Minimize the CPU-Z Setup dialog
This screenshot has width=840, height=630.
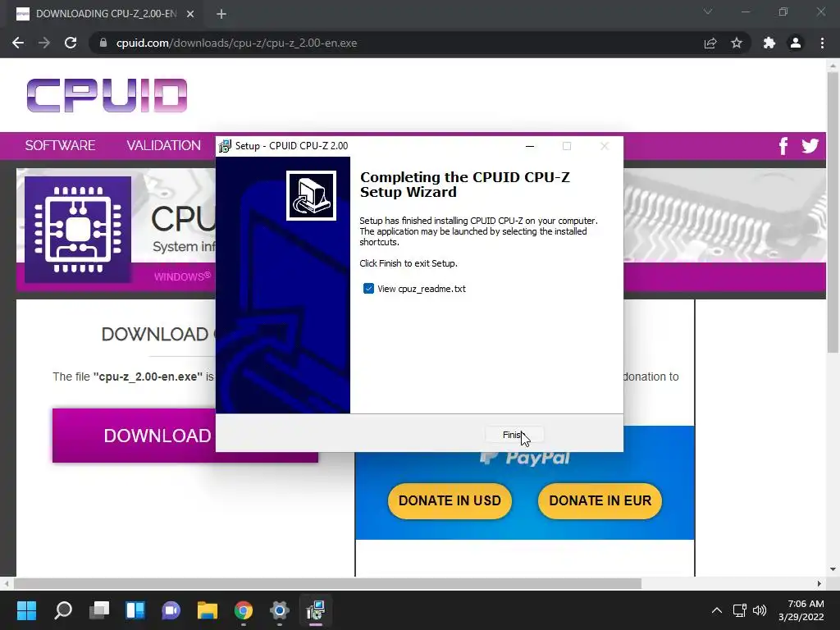pyautogui.click(x=530, y=146)
